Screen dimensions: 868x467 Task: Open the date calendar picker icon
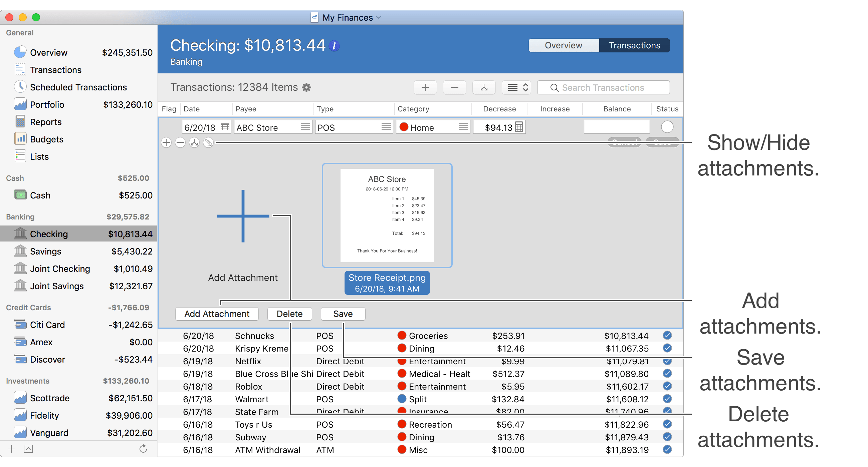[225, 127]
